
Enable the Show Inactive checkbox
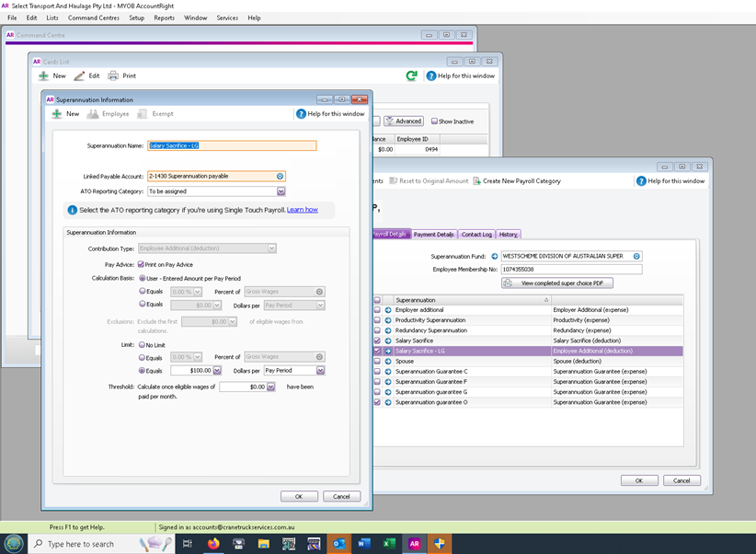point(434,121)
